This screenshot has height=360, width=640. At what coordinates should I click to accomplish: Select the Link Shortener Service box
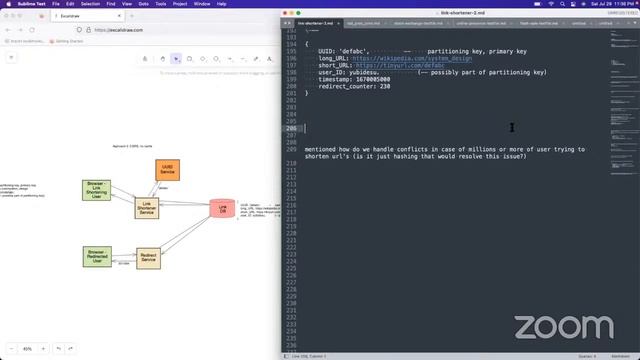pyautogui.click(x=147, y=208)
